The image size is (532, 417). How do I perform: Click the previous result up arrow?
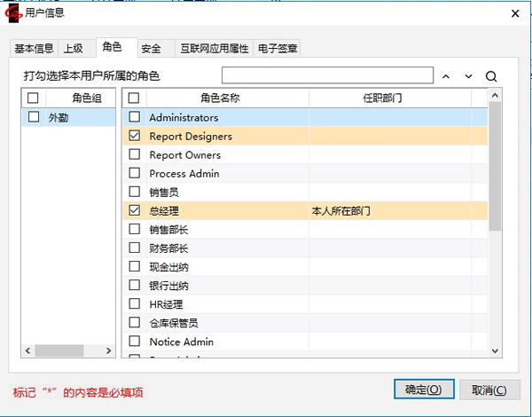[x=446, y=76]
